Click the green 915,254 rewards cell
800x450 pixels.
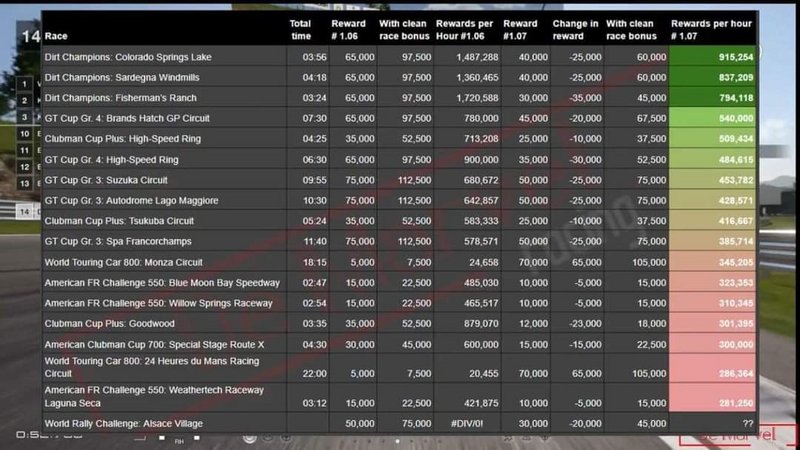tap(712, 57)
